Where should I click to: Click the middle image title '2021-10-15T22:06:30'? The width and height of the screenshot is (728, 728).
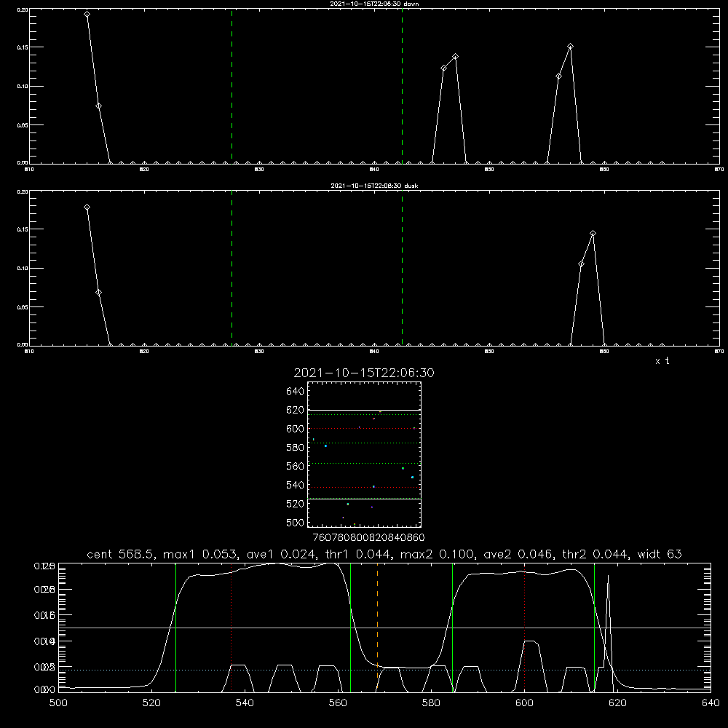tap(364, 373)
